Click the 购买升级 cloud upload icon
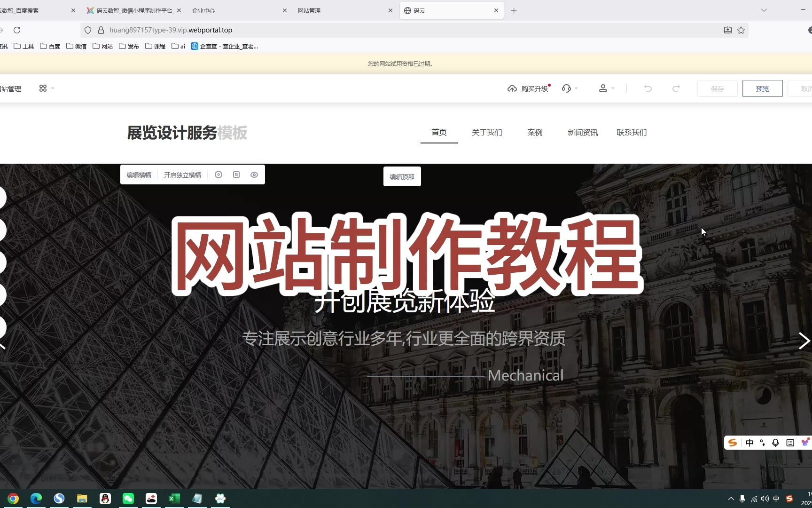 click(x=512, y=88)
